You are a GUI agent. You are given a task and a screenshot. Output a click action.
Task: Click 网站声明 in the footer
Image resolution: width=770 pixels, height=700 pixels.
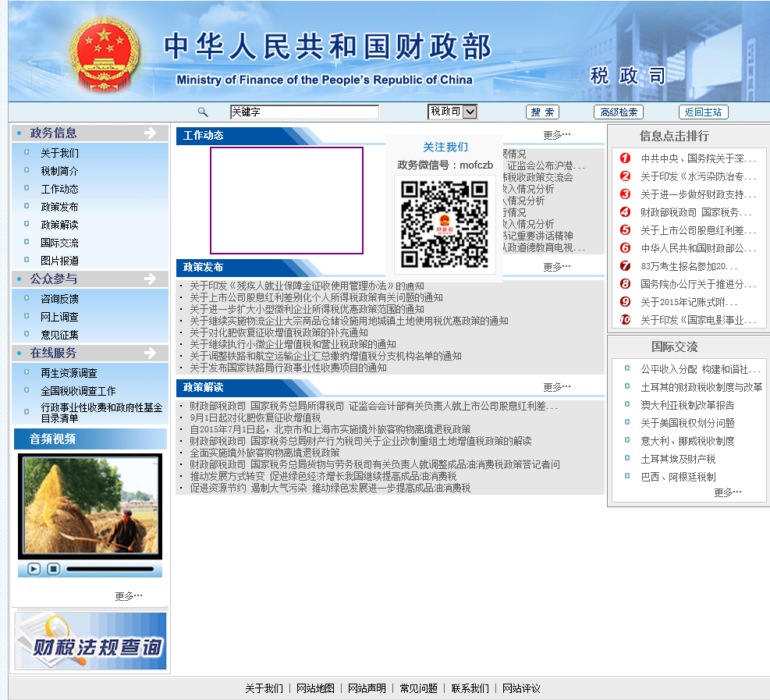click(x=367, y=688)
